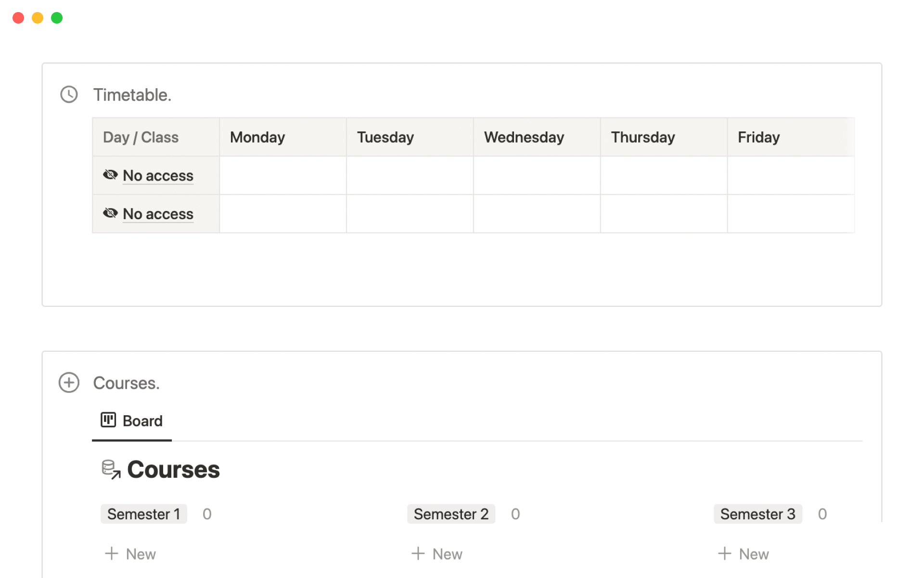
Task: Click the Board view icon
Action: [x=108, y=420]
